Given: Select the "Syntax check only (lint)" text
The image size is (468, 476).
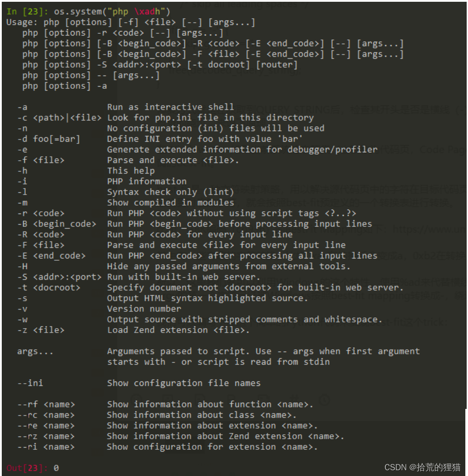Looking at the screenshot, I should 171,192.
